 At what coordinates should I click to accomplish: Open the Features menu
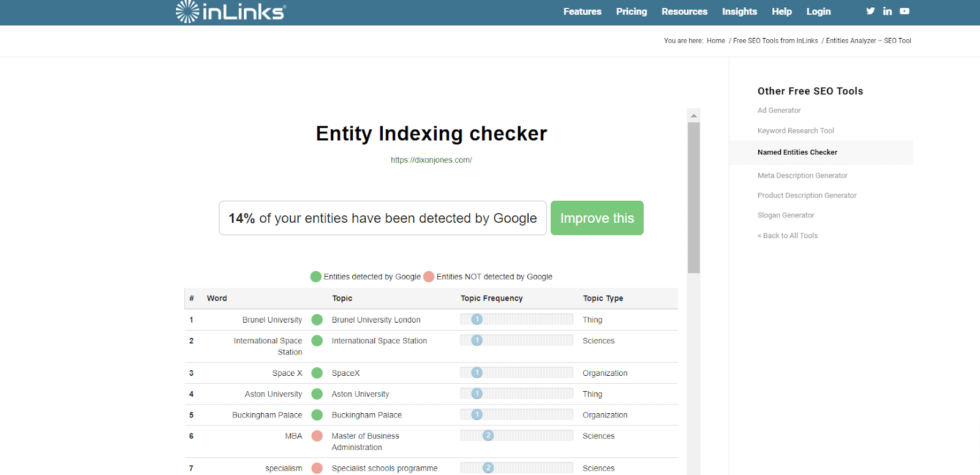582,12
